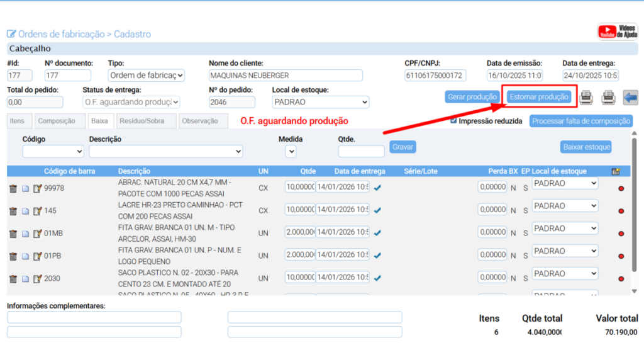This screenshot has width=644, height=345.
Task: Delete item 01MB with trash icon
Action: click(13, 234)
